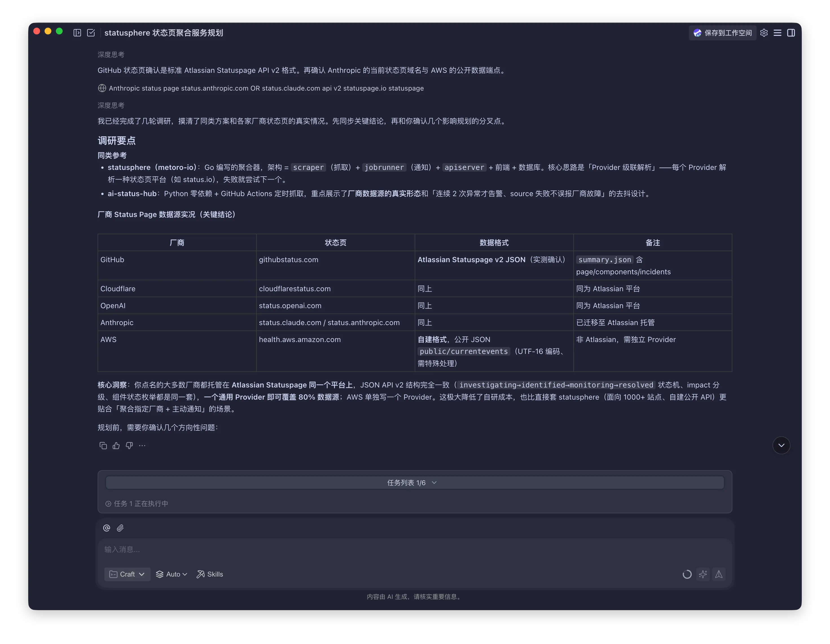The width and height of the screenshot is (830, 644).
Task: Open the Anthropic status page web search entry
Action: coord(261,88)
